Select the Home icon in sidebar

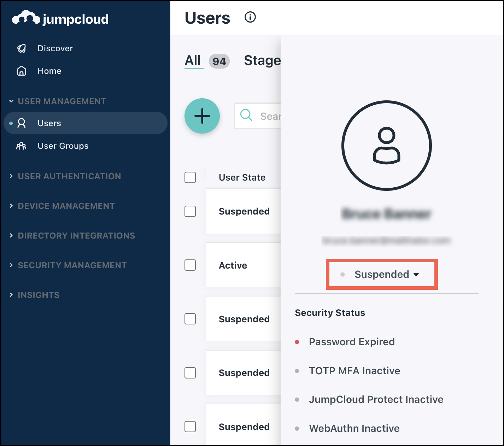(x=22, y=71)
